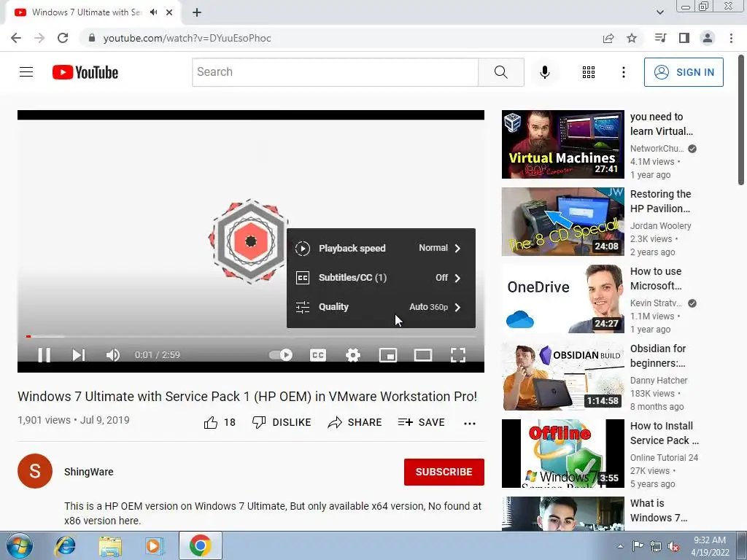Open Windows Explorer from taskbar
The height and width of the screenshot is (560, 747).
tap(110, 545)
